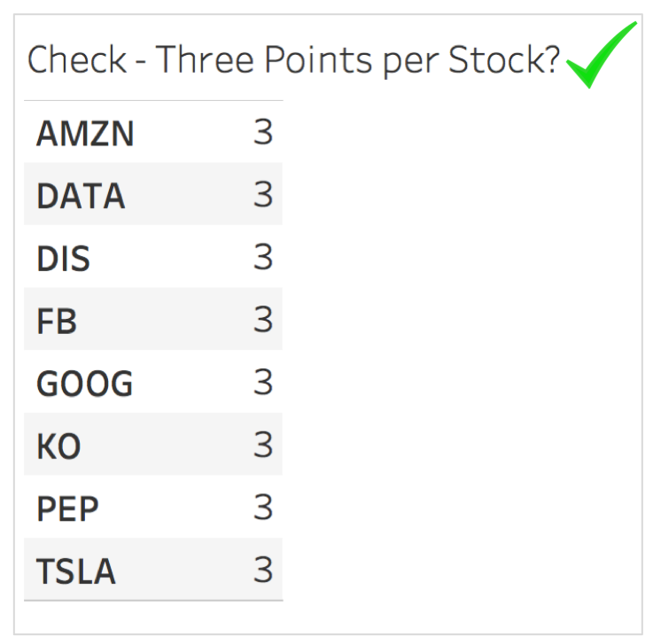Click the value 3 for TSLA

263,570
